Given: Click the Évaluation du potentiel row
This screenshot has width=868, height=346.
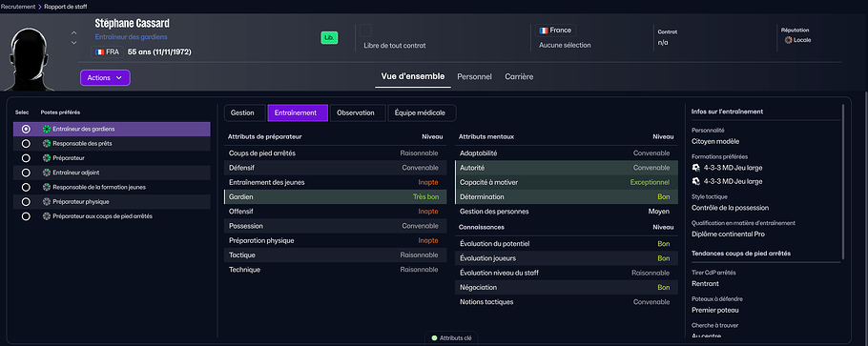Looking at the screenshot, I should click(x=567, y=244).
